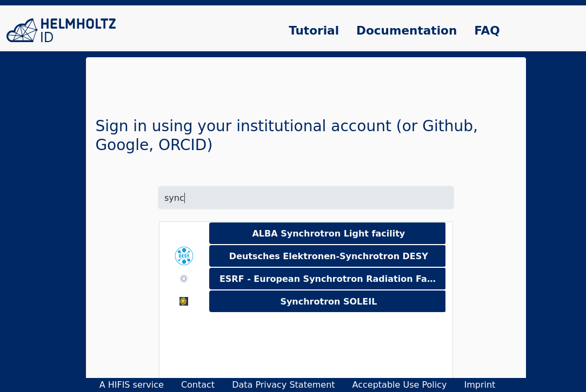Choose Deutsches Elektronen-Synchrotron DESY
This screenshot has width=586, height=392.
pos(327,256)
